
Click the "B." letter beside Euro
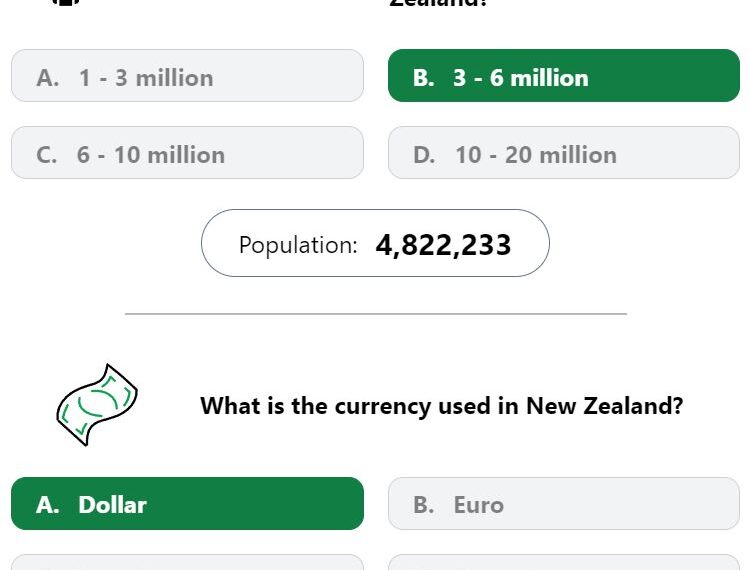424,505
